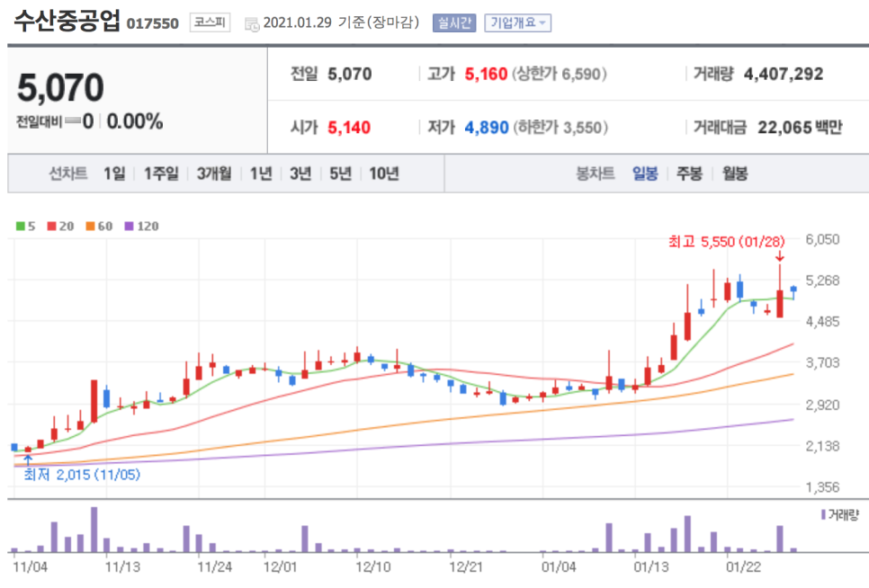Screen dimensions: 869x588
Task: Click the large current price 5,070
Action: pos(60,87)
